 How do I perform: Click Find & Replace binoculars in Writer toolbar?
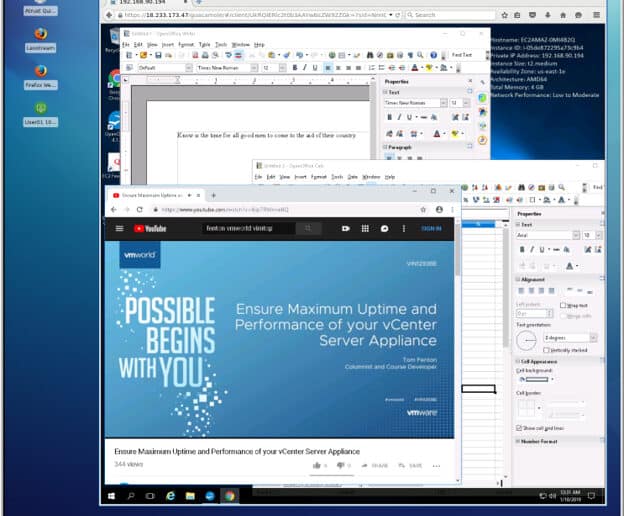tap(370, 55)
